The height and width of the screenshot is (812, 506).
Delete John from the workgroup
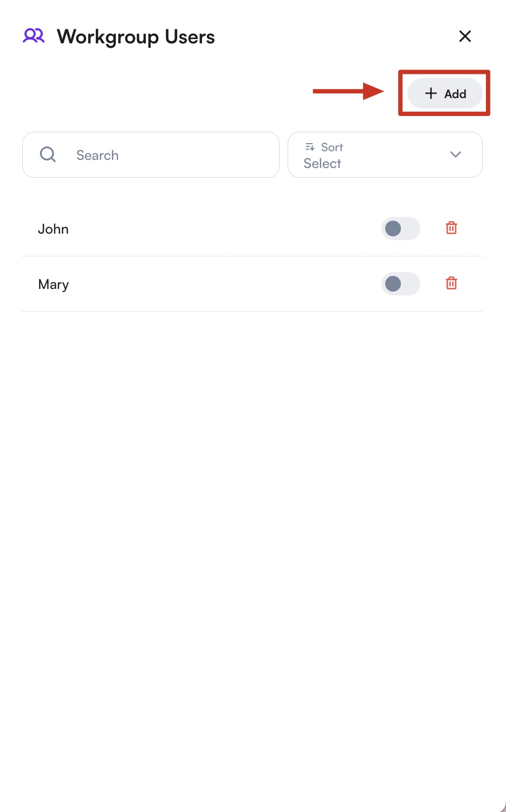tap(451, 228)
